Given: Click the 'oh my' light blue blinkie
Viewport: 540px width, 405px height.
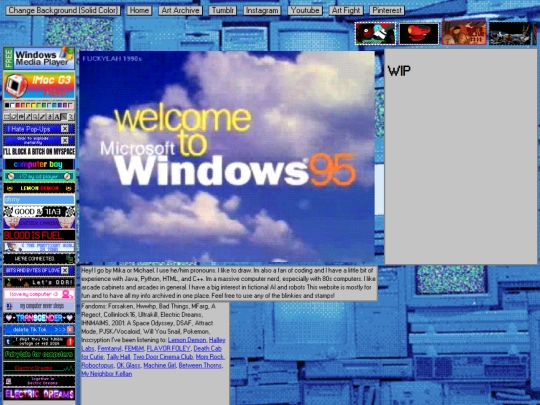Looking at the screenshot, I should point(39,199).
